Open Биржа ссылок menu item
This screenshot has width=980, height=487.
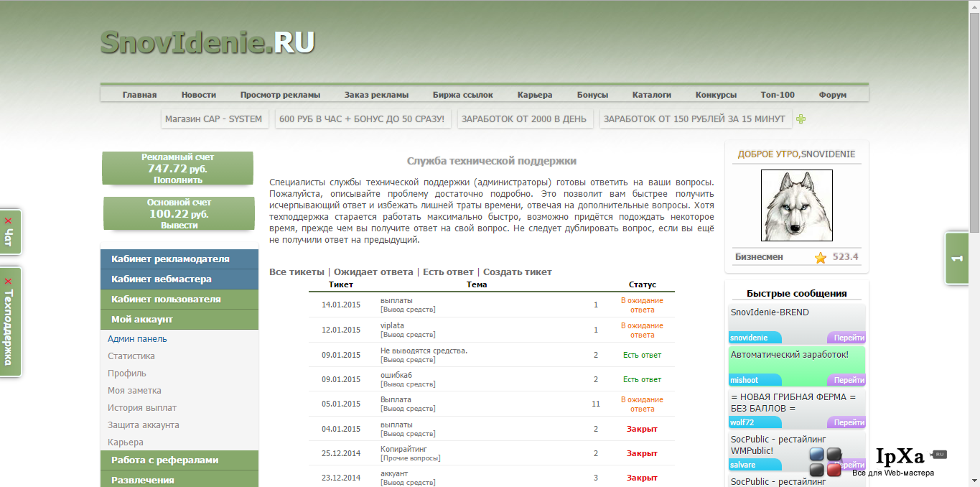(463, 95)
